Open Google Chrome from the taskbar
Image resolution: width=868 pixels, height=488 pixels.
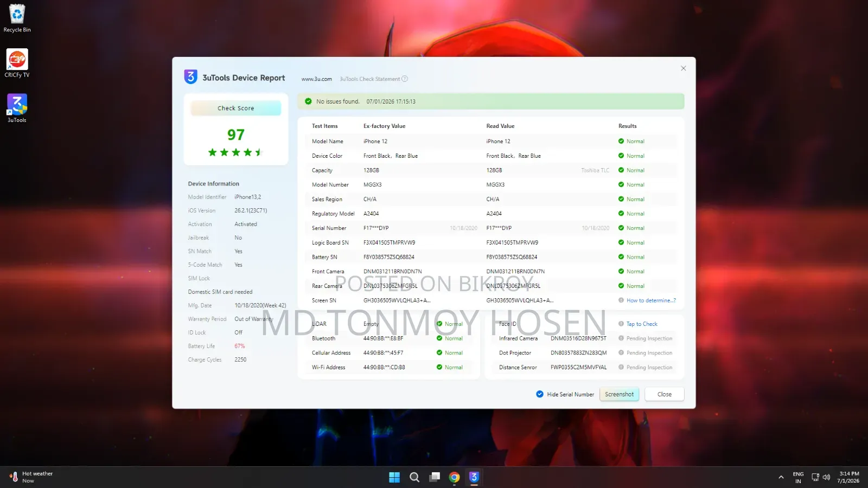(x=455, y=477)
